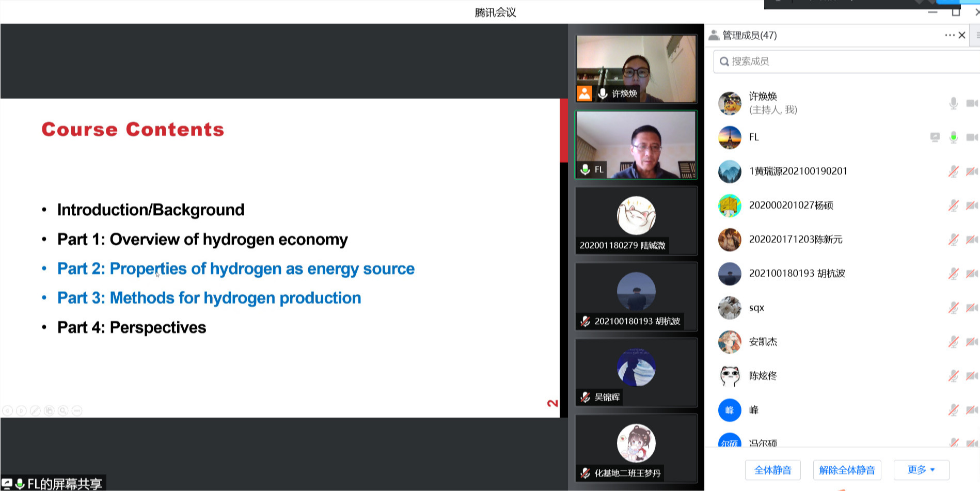The image size is (980, 491).
Task: Select FL's video thumbnail
Action: pyautogui.click(x=636, y=145)
